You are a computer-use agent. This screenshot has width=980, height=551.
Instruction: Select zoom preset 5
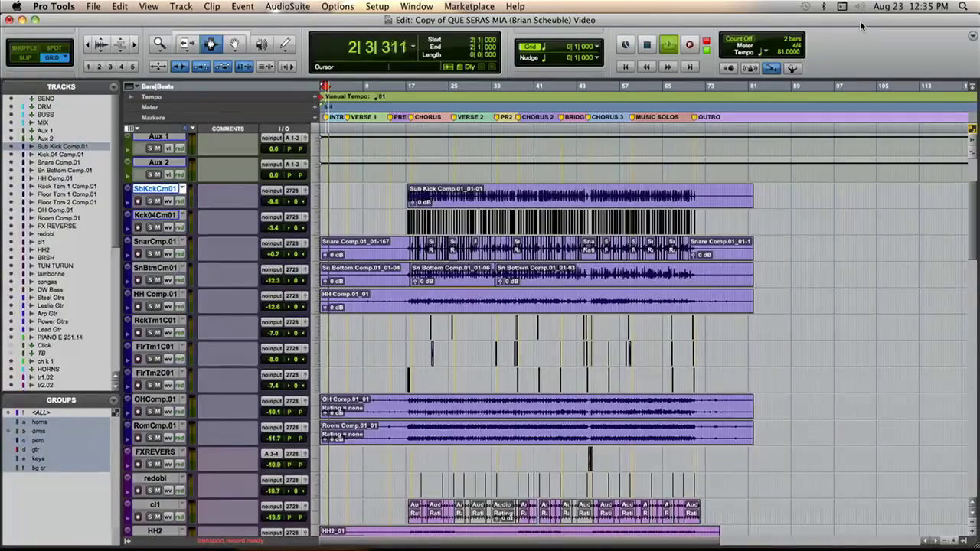click(132, 67)
